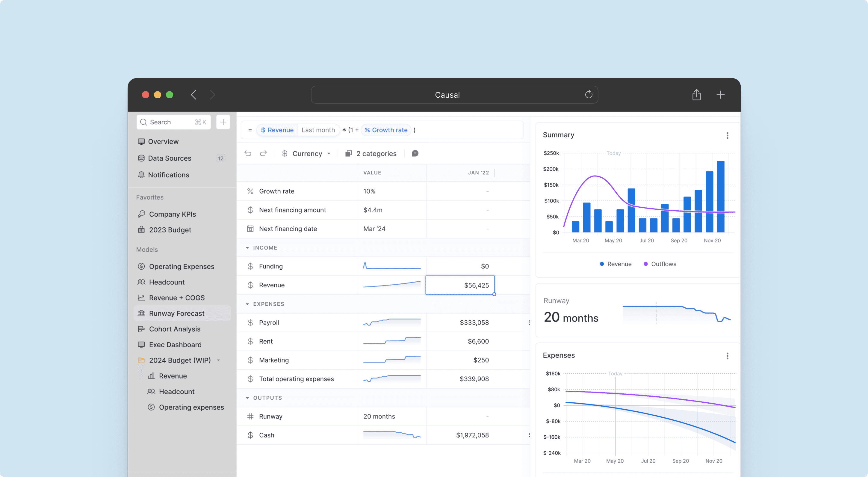Image resolution: width=868 pixels, height=477 pixels.
Task: Toggle Outflows series in chart legend
Action: tap(660, 264)
